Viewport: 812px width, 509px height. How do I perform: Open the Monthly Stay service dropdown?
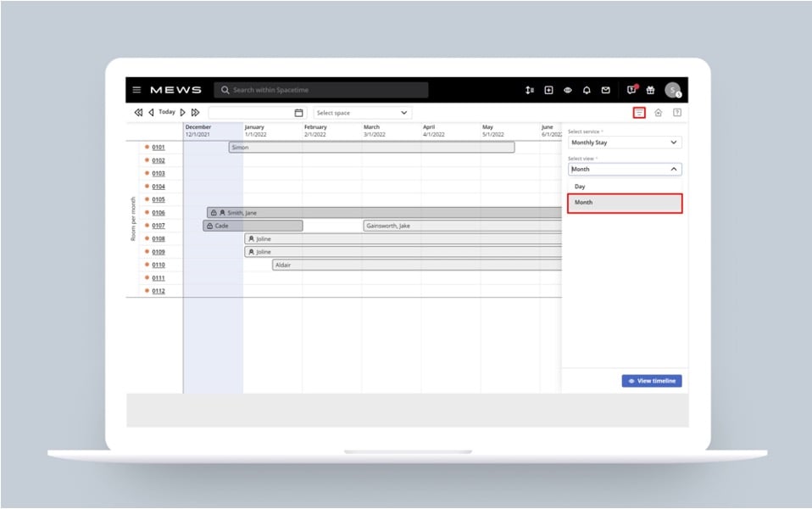point(624,143)
